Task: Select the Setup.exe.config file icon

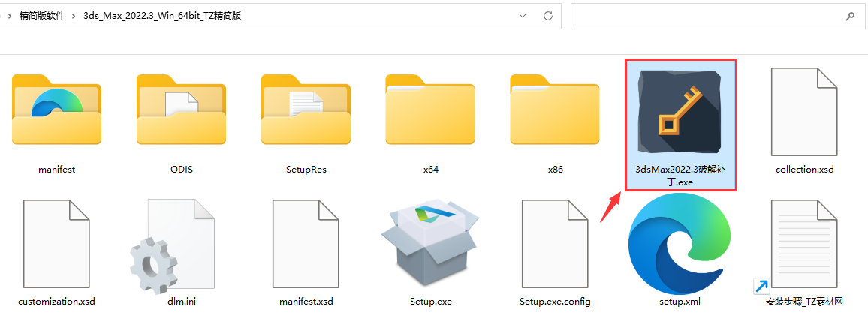Action: (x=555, y=243)
